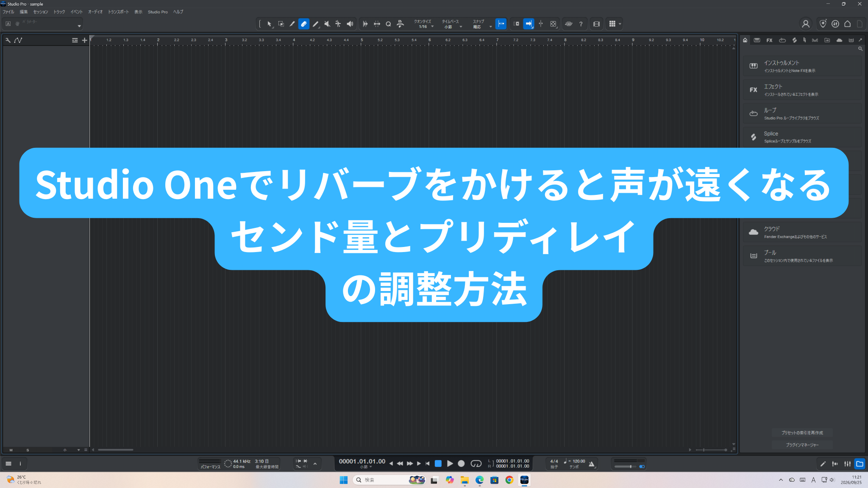This screenshot has width=868, height=488.
Task: Click the Record button in transport
Action: tap(461, 463)
